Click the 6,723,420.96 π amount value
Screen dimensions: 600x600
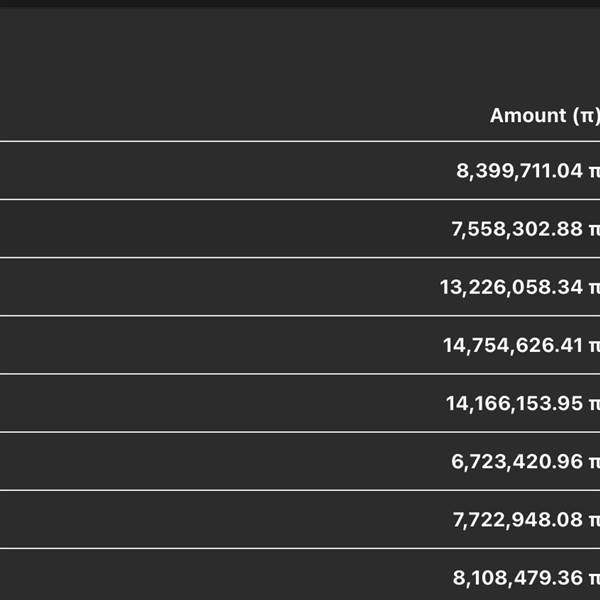click(526, 461)
